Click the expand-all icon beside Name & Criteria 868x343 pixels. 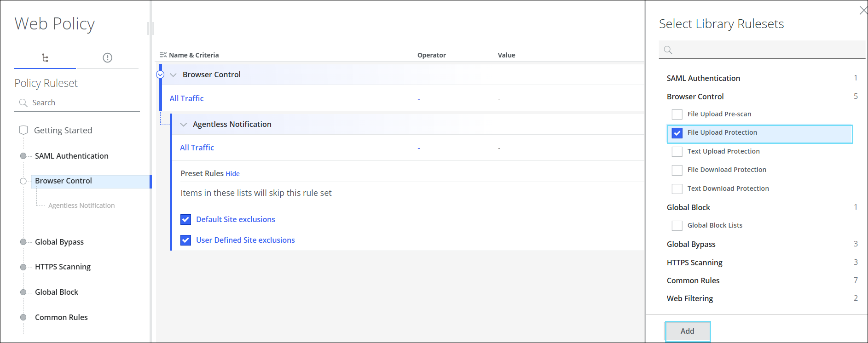click(163, 55)
